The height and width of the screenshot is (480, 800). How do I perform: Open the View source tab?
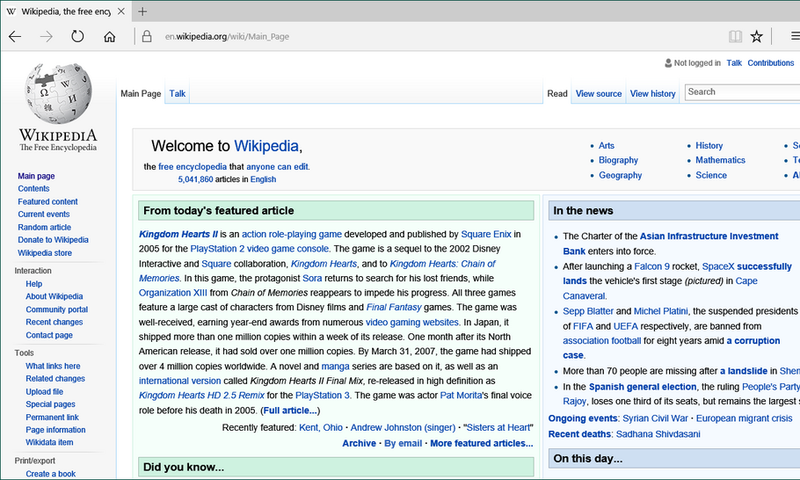[598, 93]
